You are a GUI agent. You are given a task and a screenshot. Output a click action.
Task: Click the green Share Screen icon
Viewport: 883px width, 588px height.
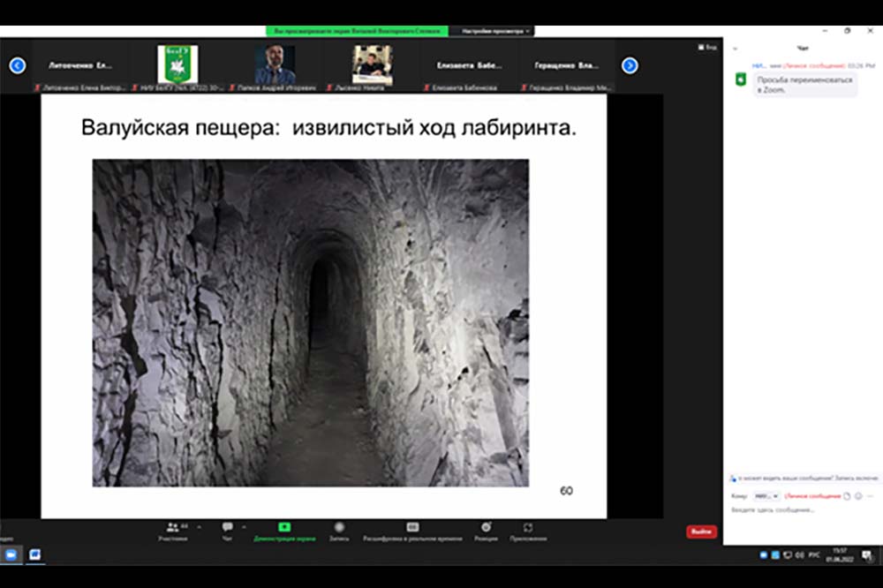pyautogui.click(x=284, y=527)
